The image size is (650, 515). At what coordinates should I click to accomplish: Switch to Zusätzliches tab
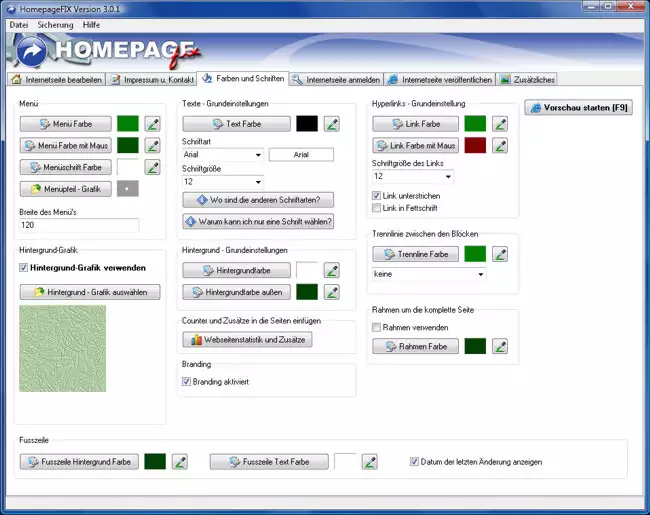[x=527, y=80]
